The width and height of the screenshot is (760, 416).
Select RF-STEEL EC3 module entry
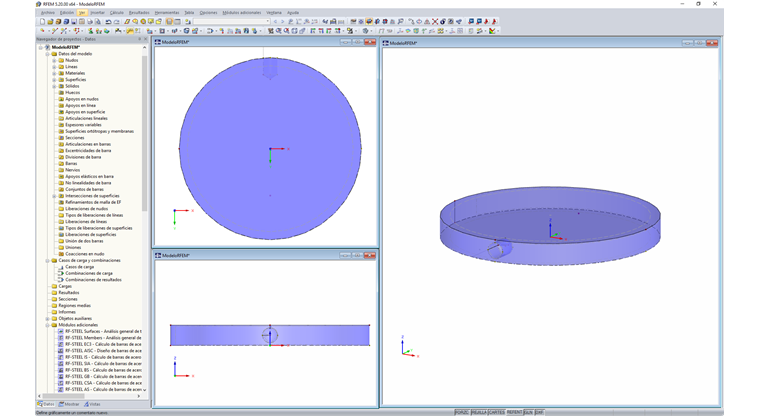click(x=103, y=344)
